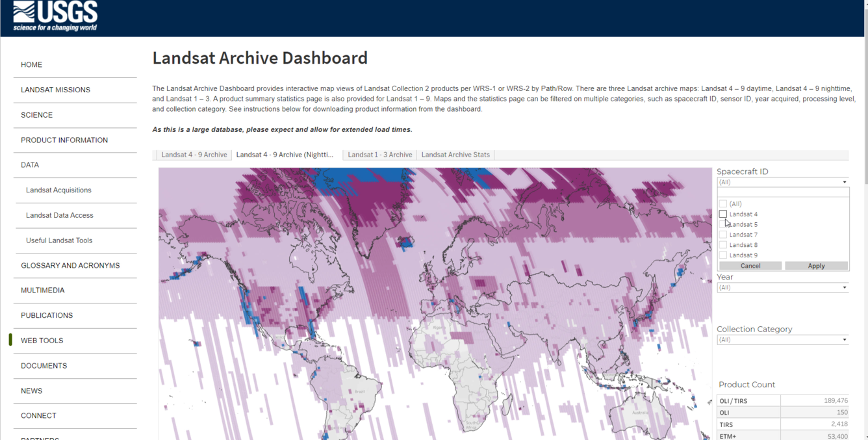Click the USGS logo in the header
Screen dimensions: 868x440
point(55,16)
